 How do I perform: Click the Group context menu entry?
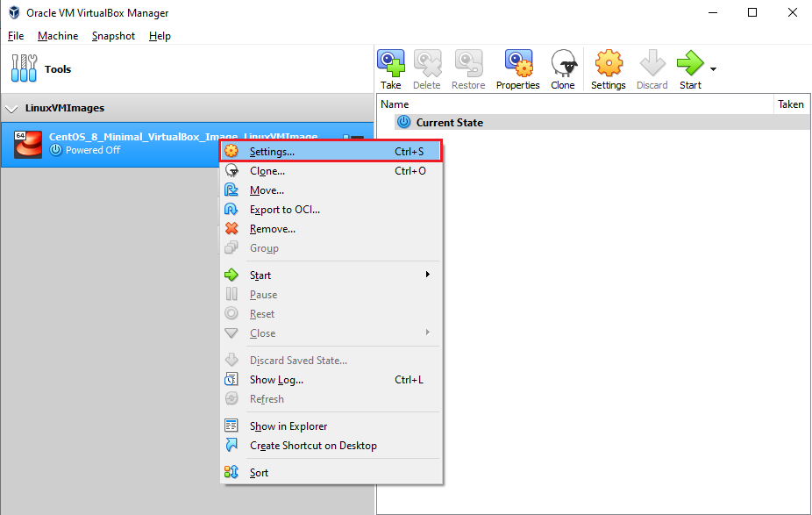[331, 248]
